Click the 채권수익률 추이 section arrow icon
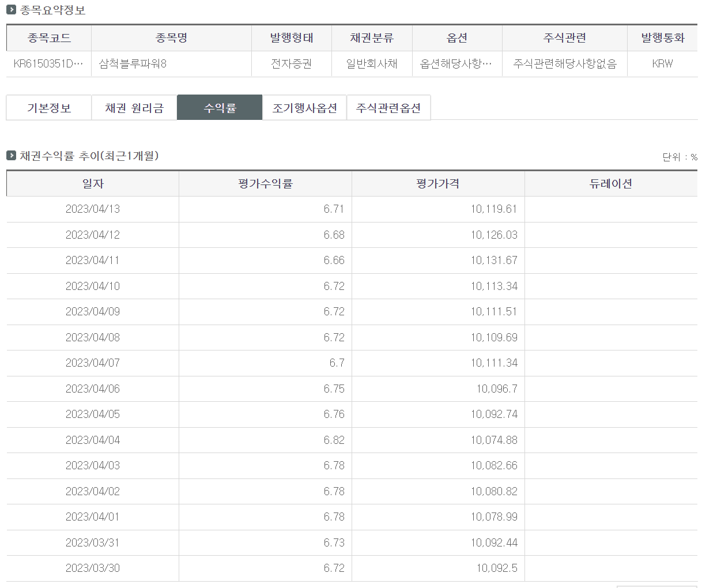Image resolution: width=702 pixels, height=588 pixels. [11, 156]
